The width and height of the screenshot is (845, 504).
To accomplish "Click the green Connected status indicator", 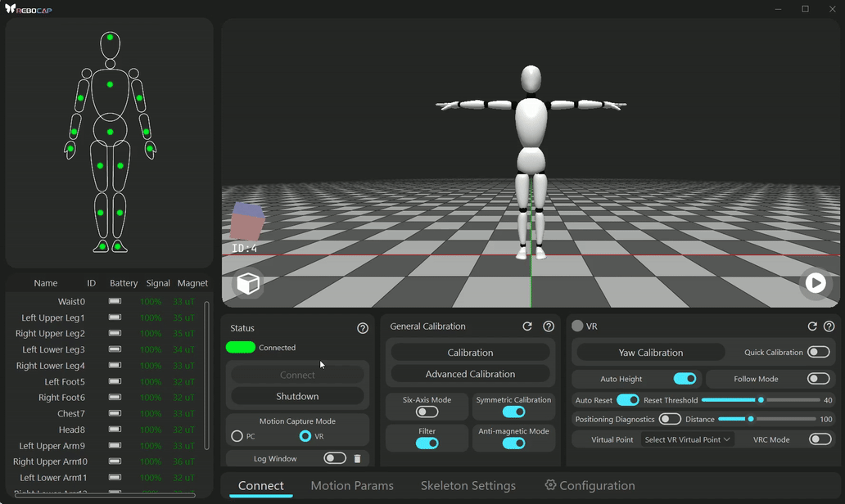I will point(241,347).
